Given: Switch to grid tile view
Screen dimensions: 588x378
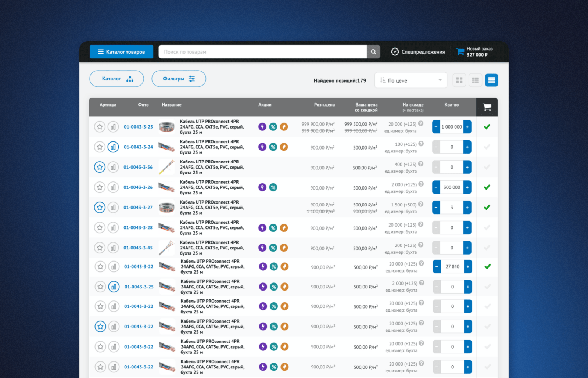Looking at the screenshot, I should click(459, 80).
